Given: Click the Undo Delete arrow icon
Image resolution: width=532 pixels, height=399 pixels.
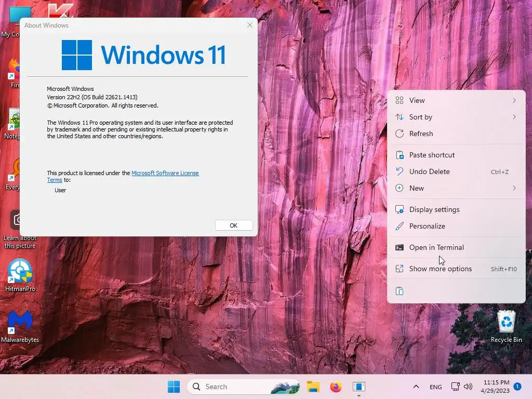Looking at the screenshot, I should tap(400, 171).
